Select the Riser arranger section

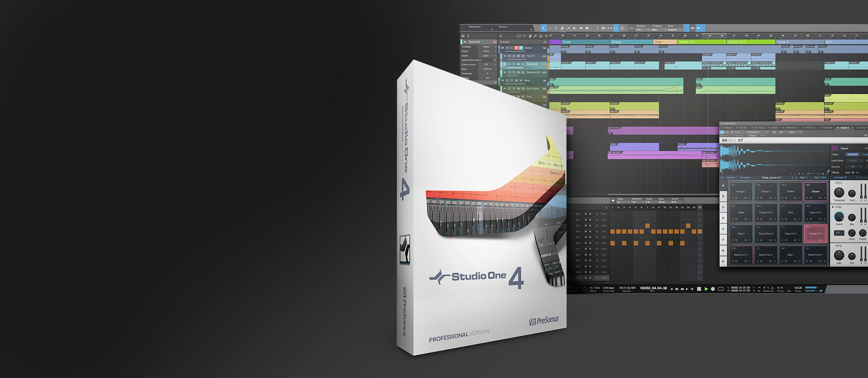(665, 42)
